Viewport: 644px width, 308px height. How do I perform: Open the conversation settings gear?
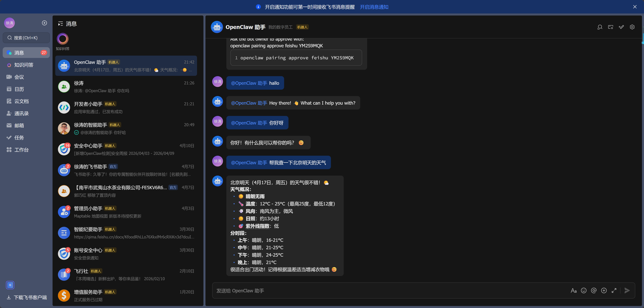(x=632, y=27)
